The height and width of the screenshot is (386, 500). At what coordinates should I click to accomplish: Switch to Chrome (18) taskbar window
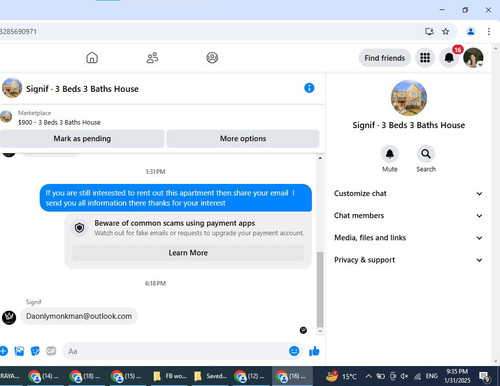click(86, 376)
